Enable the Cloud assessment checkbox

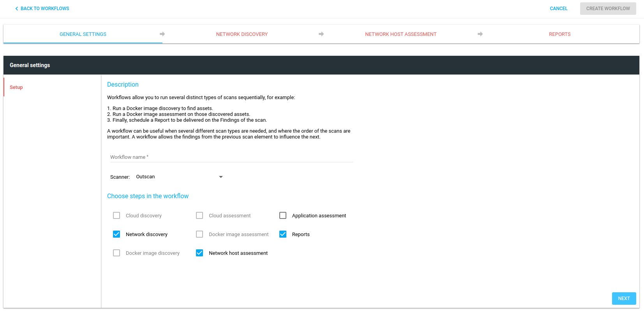pos(199,215)
